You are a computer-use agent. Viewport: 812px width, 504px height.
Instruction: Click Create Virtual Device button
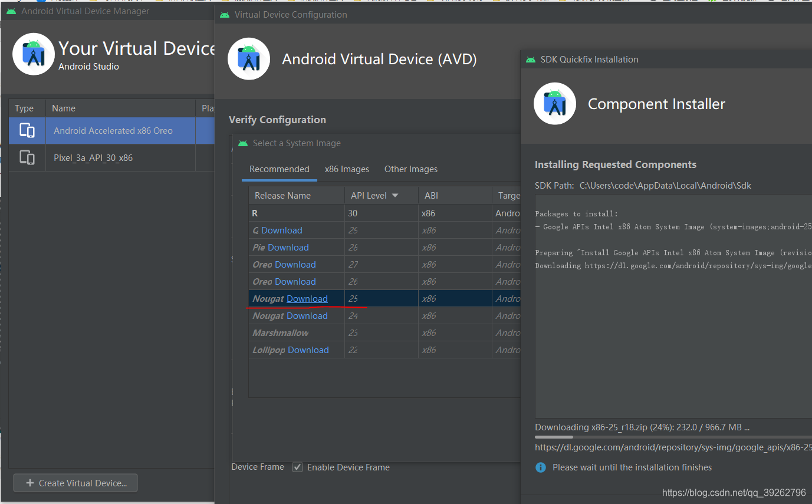click(x=75, y=483)
